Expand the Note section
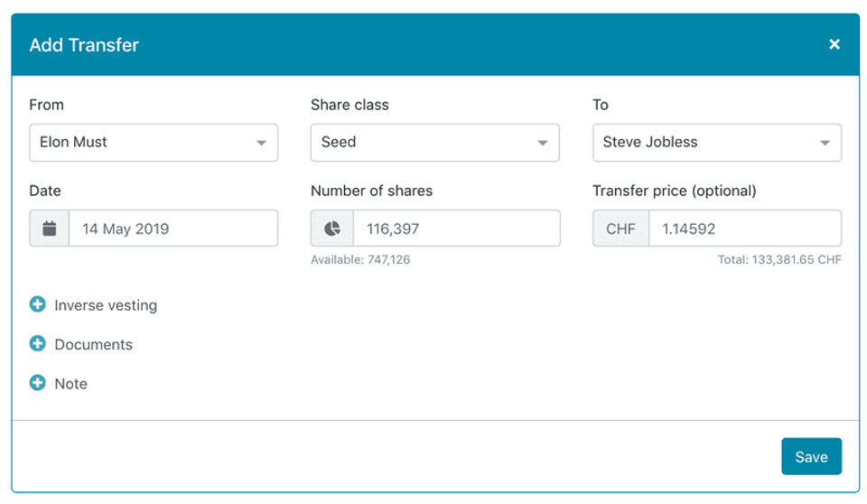This screenshot has height=504, width=867. pyautogui.click(x=70, y=383)
